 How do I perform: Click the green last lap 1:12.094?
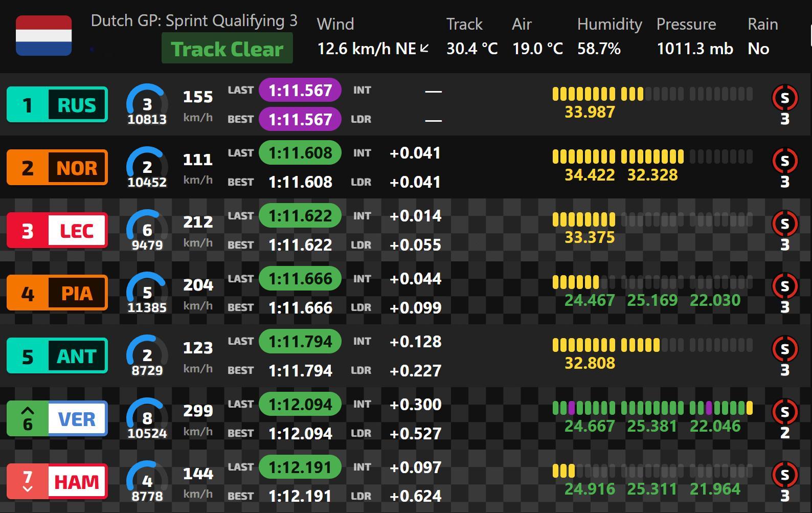(300, 404)
